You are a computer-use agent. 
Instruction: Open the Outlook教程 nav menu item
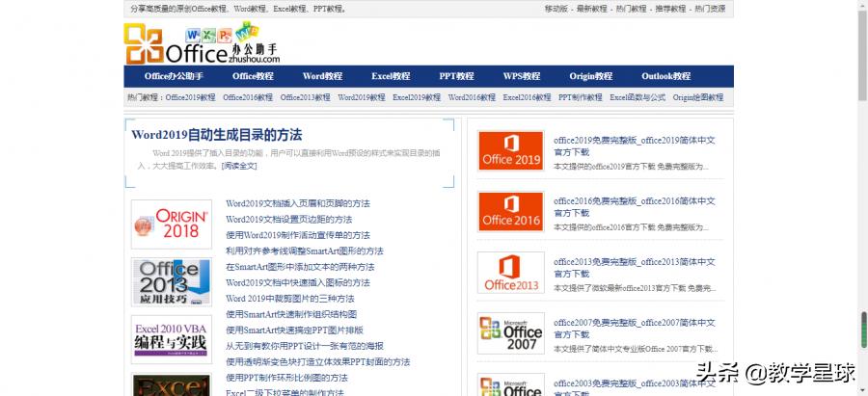pos(665,76)
